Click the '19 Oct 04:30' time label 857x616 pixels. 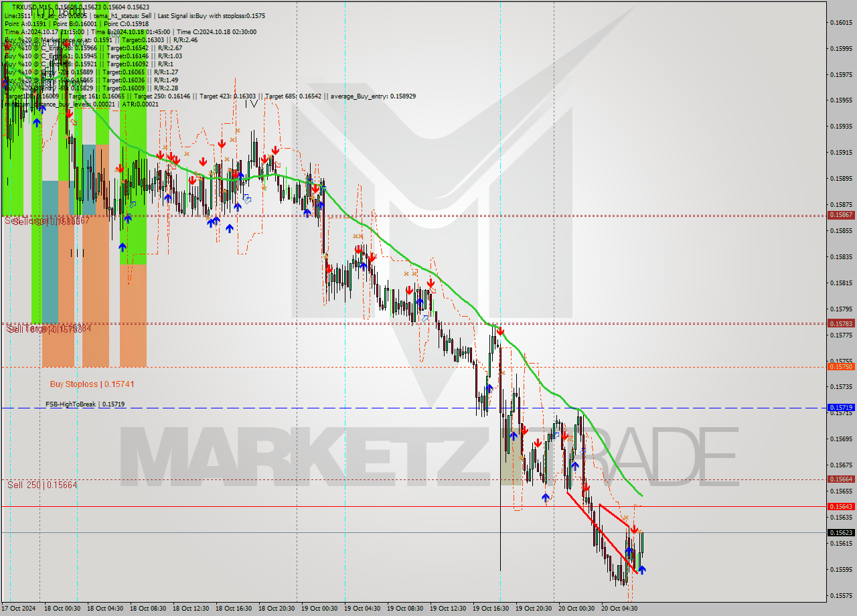click(362, 609)
